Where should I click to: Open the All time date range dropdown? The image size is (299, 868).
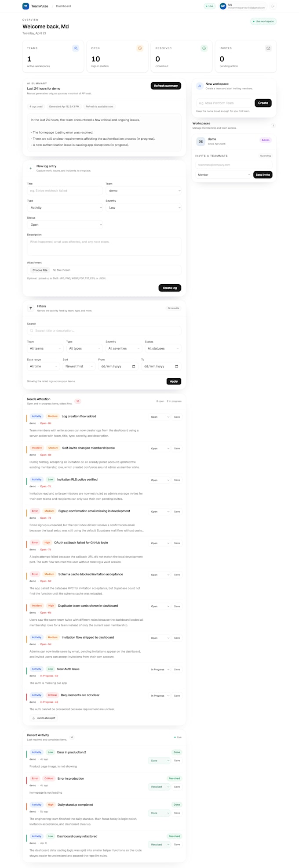point(43,366)
